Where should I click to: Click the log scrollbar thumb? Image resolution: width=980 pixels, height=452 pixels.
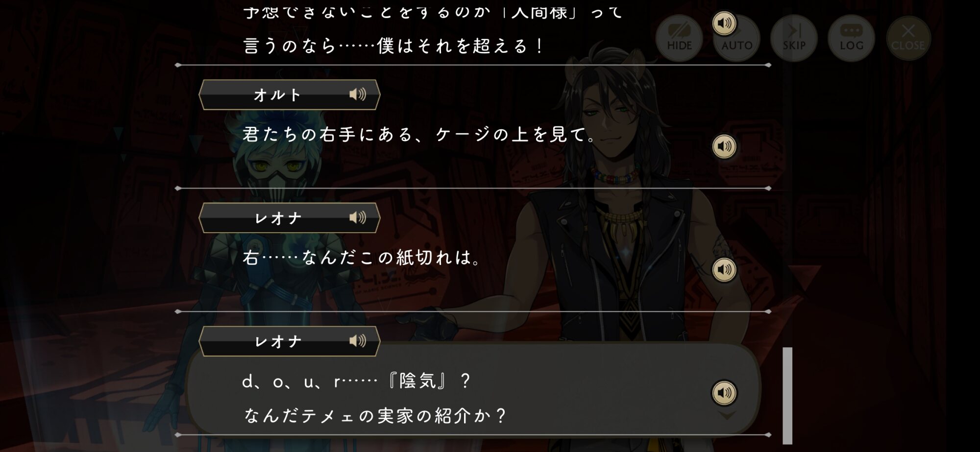(787, 396)
